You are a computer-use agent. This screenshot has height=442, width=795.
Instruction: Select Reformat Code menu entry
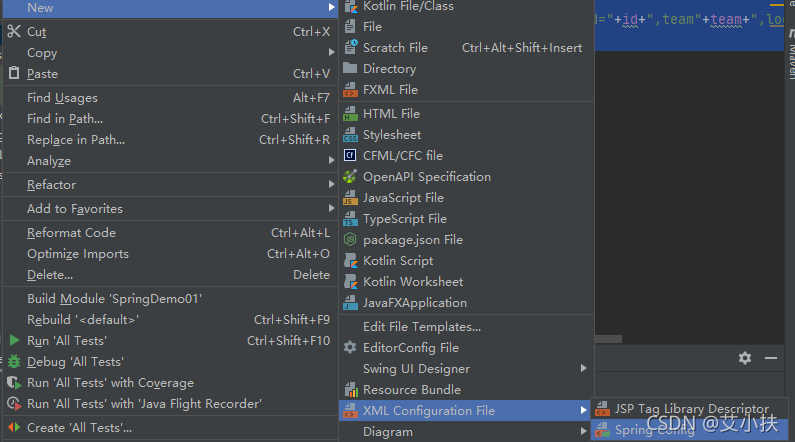tap(170, 233)
